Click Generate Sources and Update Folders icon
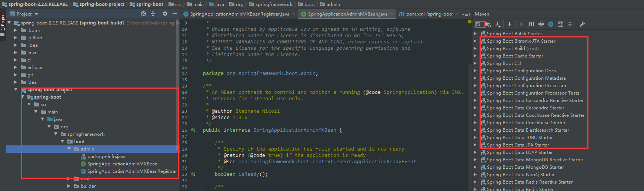This screenshot has width=644, height=191. click(x=488, y=24)
